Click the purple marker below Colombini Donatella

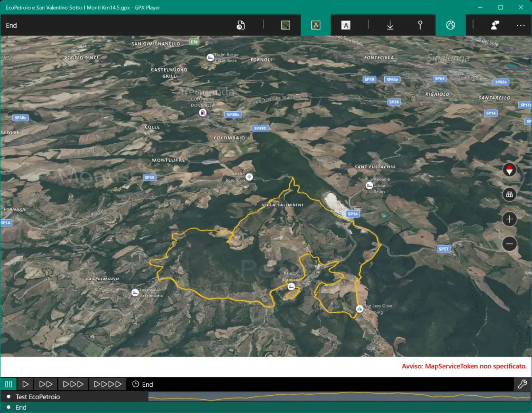tap(203, 113)
